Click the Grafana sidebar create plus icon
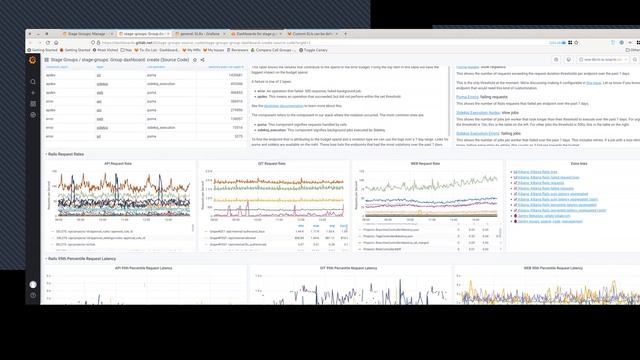 [33, 93]
